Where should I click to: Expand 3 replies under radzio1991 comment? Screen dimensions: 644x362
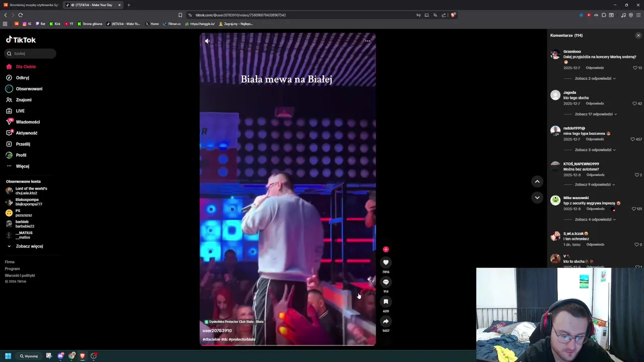595,150
